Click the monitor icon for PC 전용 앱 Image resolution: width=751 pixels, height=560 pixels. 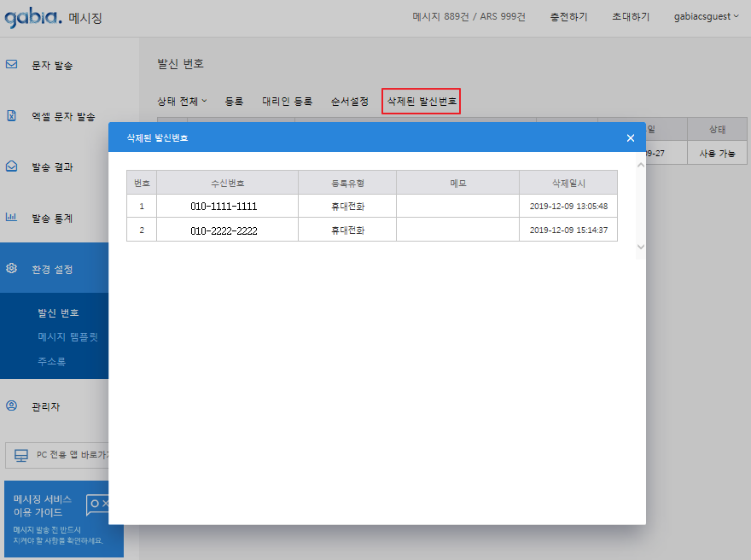[21, 456]
